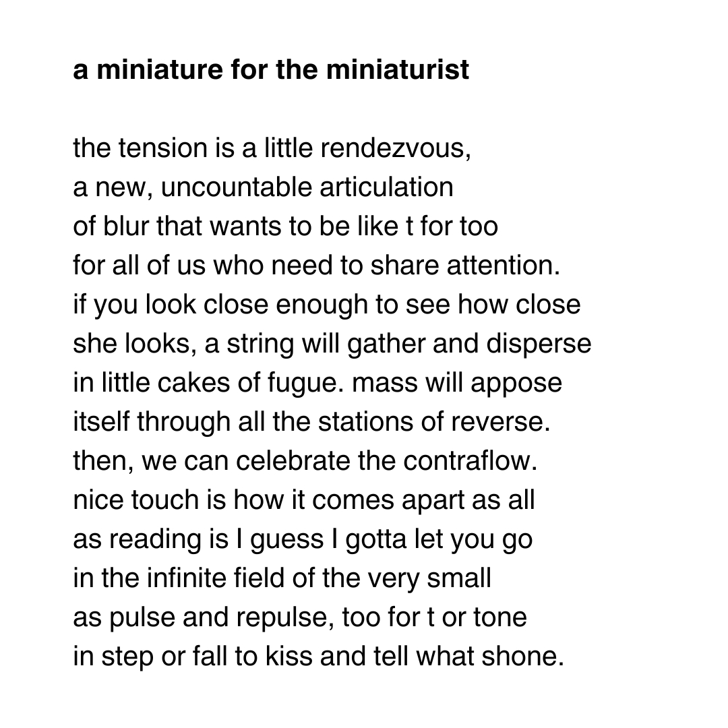Click the final line ending "what shone."

[x=317, y=657]
